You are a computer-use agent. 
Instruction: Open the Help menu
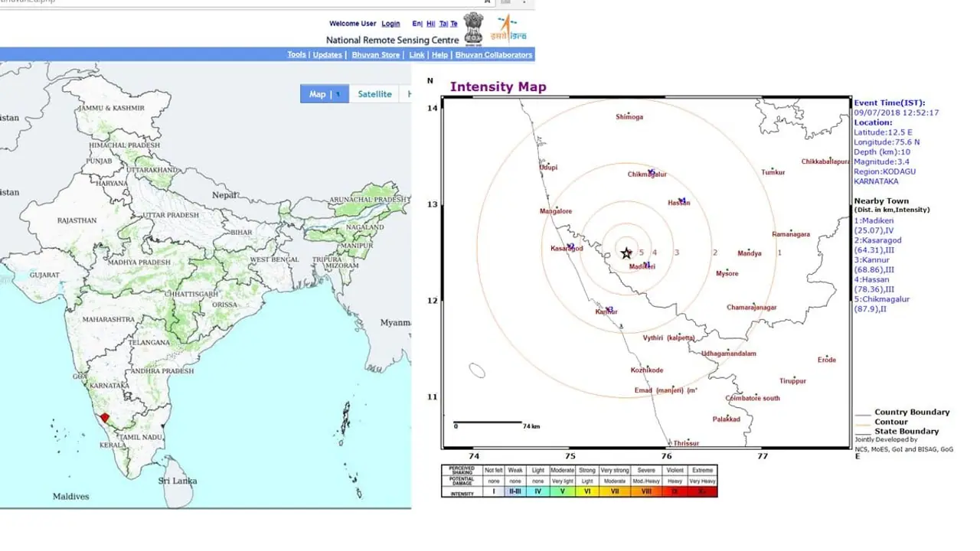[x=439, y=55]
